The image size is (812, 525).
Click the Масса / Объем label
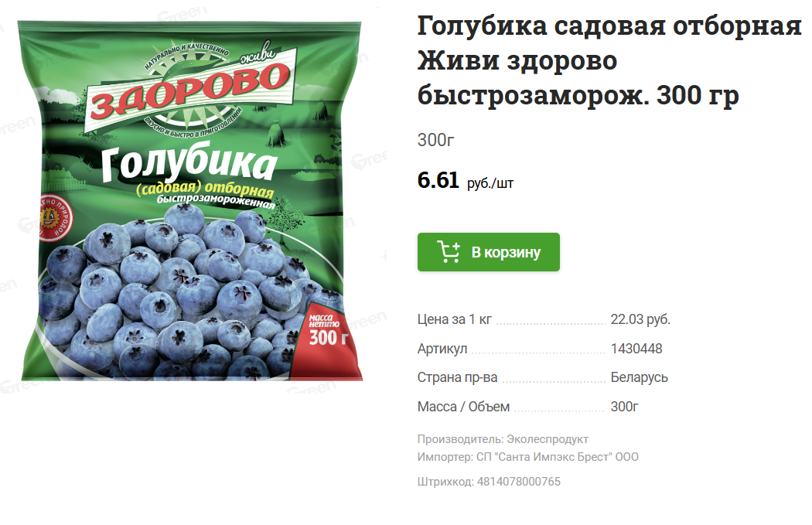(x=463, y=407)
